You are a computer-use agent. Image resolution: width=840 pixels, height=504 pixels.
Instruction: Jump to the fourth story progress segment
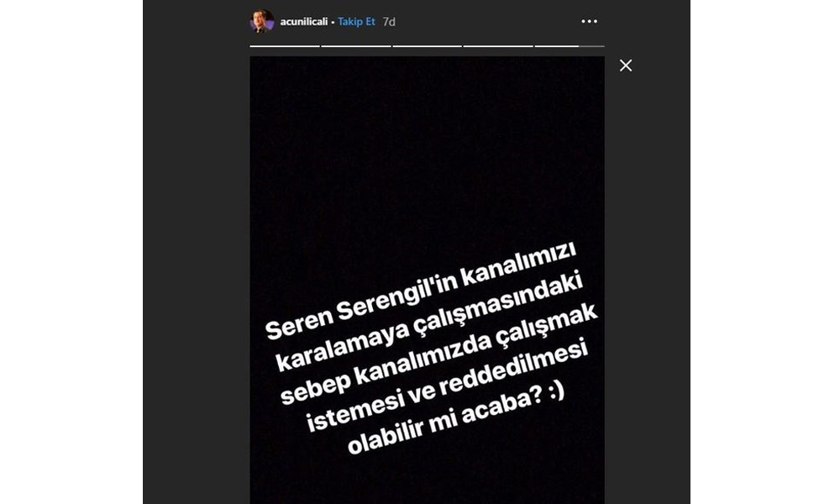498,46
